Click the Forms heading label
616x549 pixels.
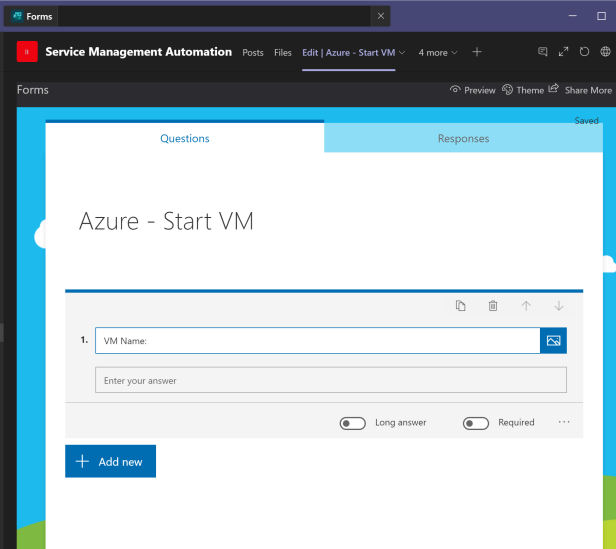(33, 90)
